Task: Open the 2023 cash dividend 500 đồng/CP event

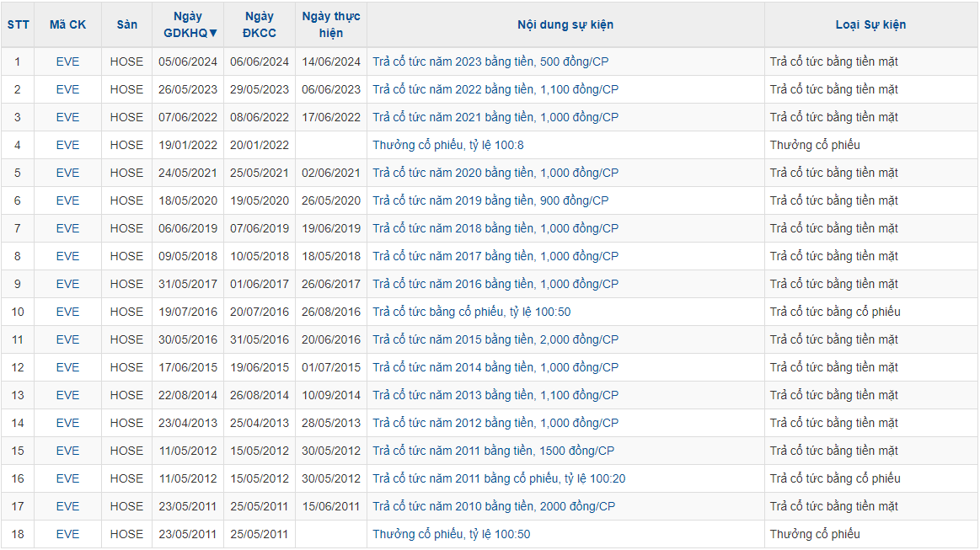Action: (495, 61)
